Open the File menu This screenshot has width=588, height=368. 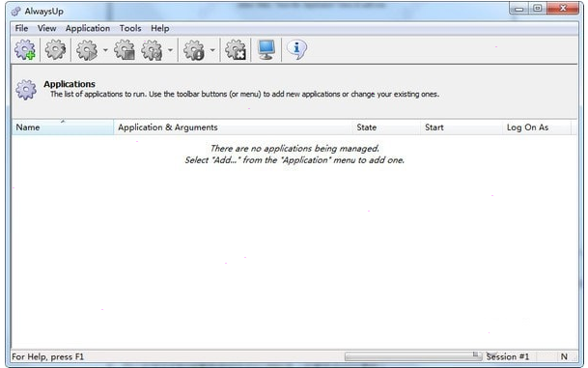21,28
